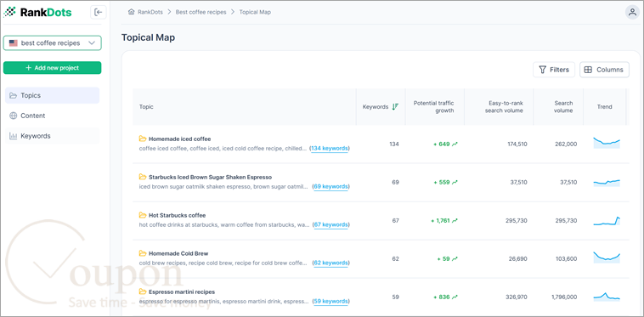
Task: Click the + 559 traffic growth value
Action: (x=442, y=183)
